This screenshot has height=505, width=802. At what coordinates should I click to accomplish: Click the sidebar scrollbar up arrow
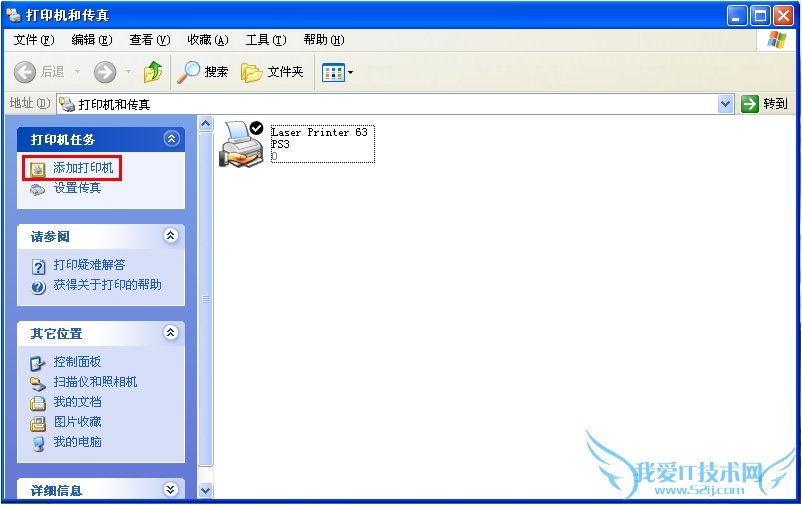pos(206,123)
